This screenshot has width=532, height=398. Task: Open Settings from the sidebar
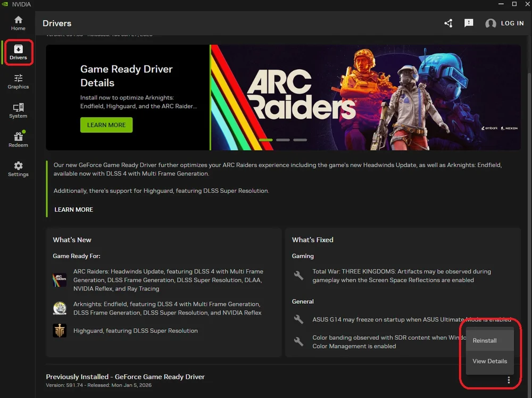(18, 168)
